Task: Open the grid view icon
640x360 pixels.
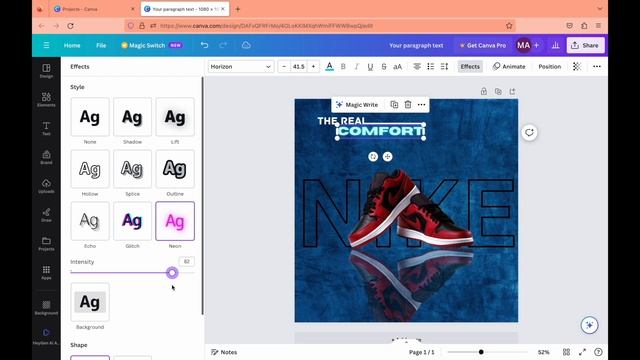Action: click(566, 352)
